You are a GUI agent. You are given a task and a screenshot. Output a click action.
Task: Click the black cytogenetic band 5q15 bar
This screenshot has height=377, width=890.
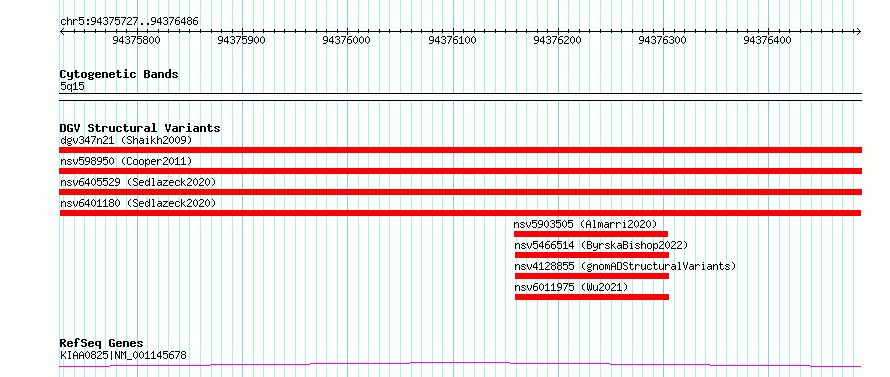(x=461, y=97)
